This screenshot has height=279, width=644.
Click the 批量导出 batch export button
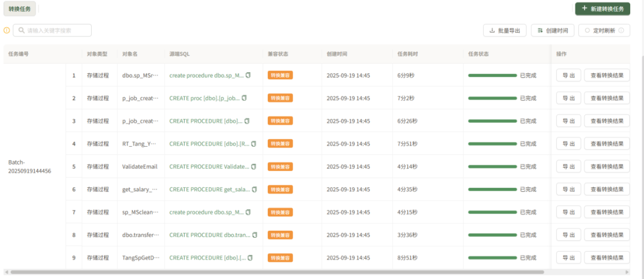click(505, 30)
